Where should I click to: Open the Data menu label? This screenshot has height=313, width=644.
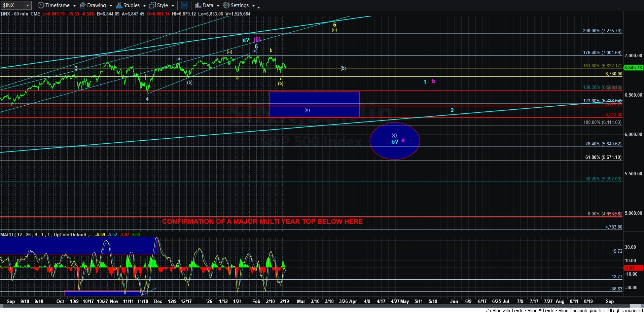(x=208, y=5)
